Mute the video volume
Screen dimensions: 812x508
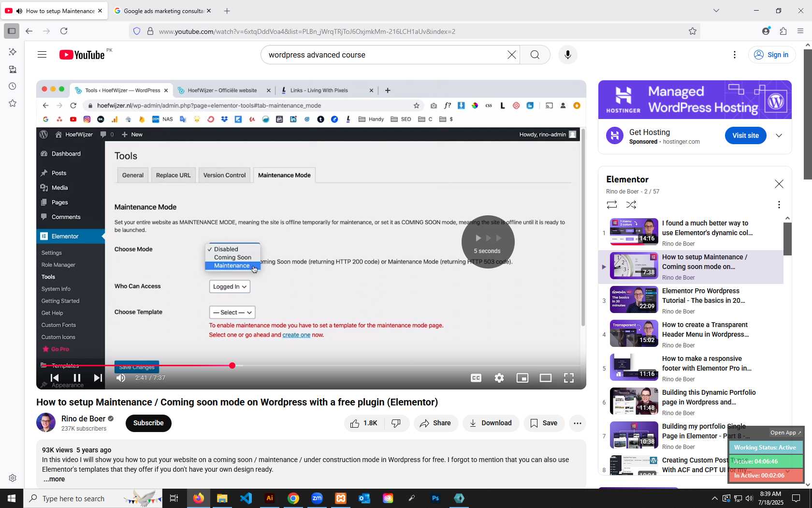click(121, 378)
